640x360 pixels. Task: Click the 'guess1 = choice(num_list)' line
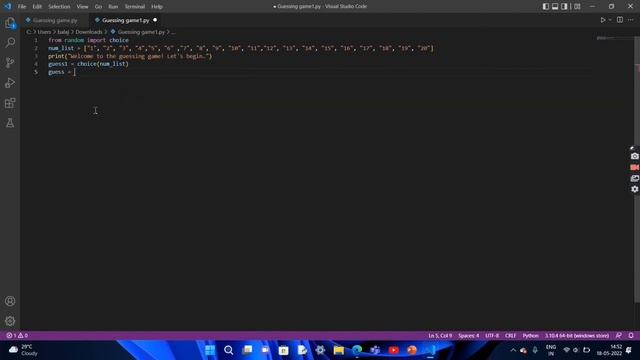point(88,64)
